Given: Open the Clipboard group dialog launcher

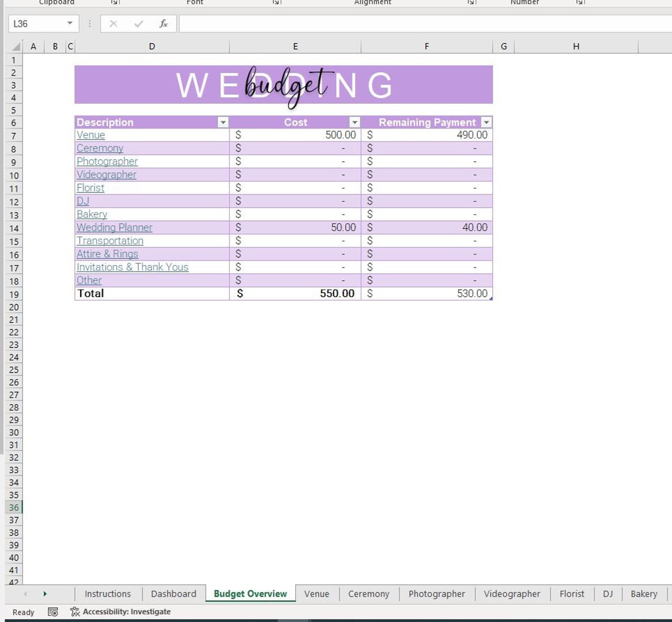Looking at the screenshot, I should pyautogui.click(x=115, y=2).
